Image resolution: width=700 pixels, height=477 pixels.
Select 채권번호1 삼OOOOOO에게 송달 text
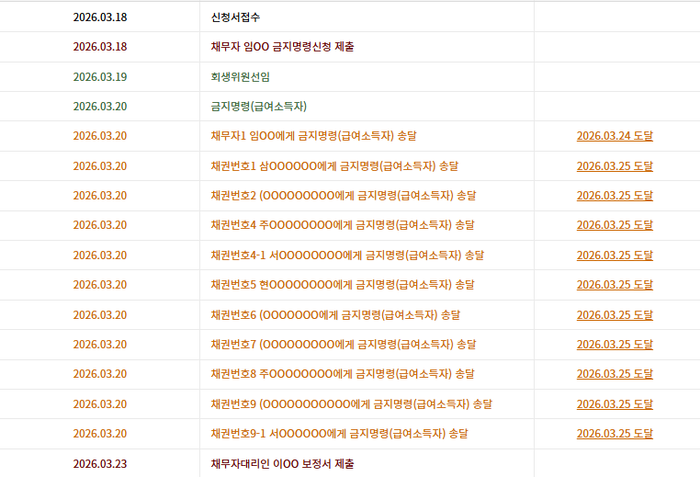(x=334, y=166)
